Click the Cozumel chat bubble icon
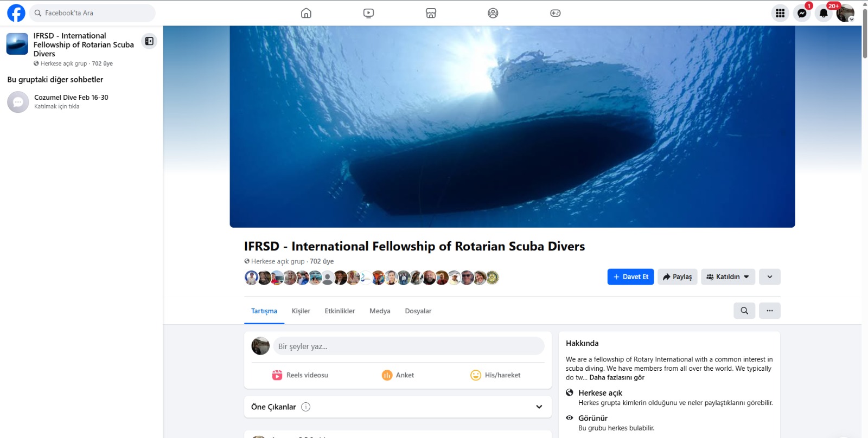The width and height of the screenshot is (868, 438). 18,102
